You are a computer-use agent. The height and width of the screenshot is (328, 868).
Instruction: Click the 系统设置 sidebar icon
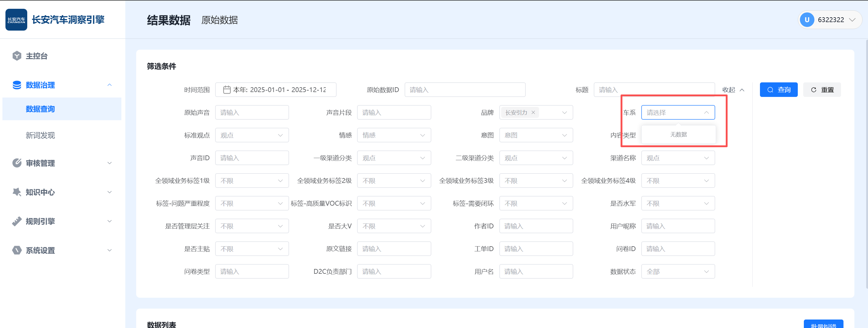pos(17,250)
